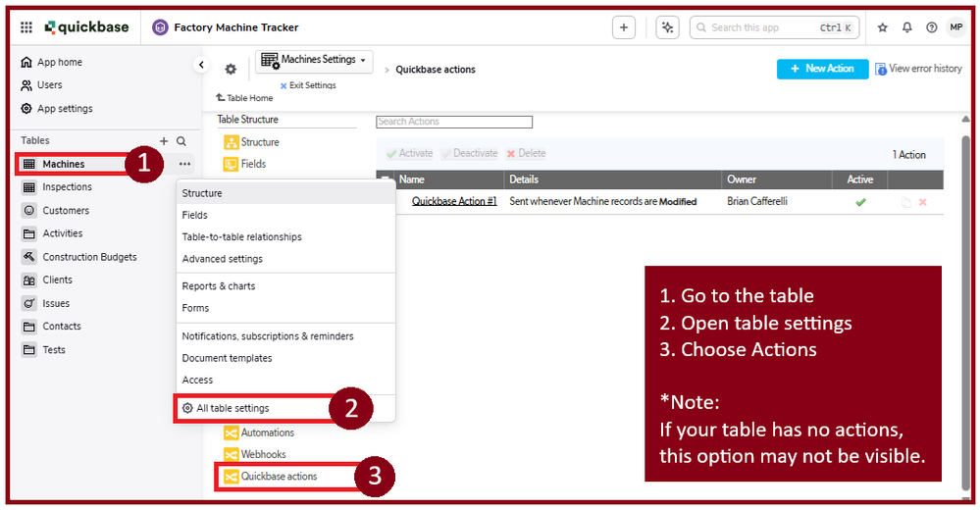Image resolution: width=980 pixels, height=510 pixels.
Task: Toggle the select-all checkbox in the table header
Action: (386, 179)
